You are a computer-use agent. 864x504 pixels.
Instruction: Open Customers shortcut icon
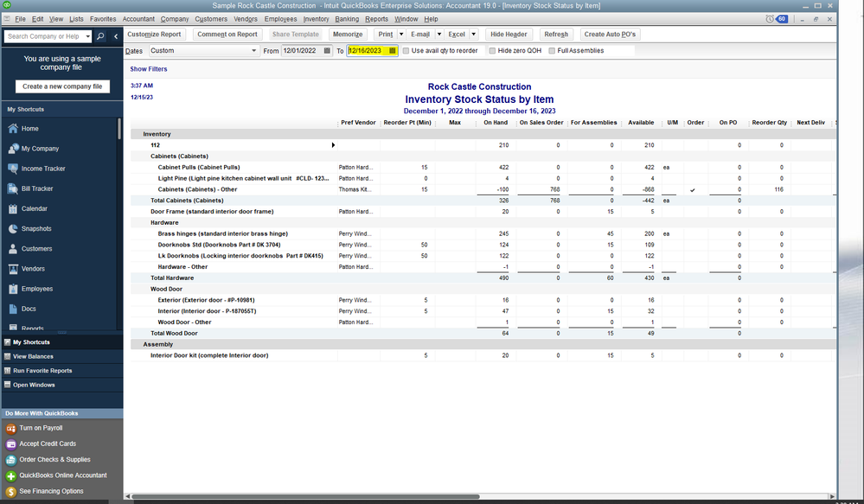(x=13, y=249)
